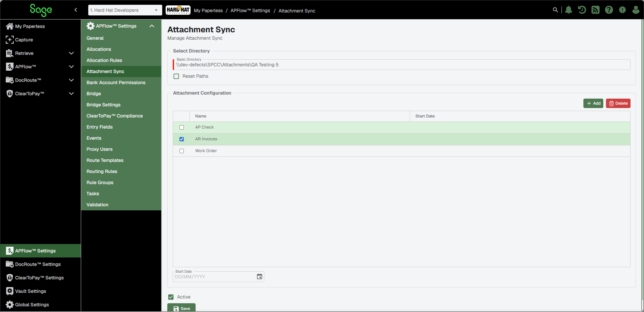Open Route Templates settings
The width and height of the screenshot is (644, 312).
pyautogui.click(x=121, y=160)
